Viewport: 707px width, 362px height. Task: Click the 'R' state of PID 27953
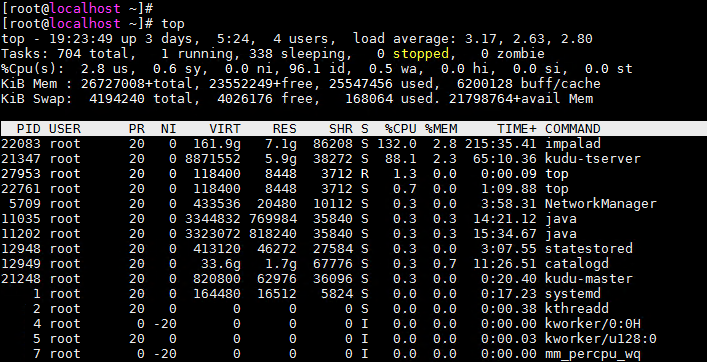pos(364,174)
